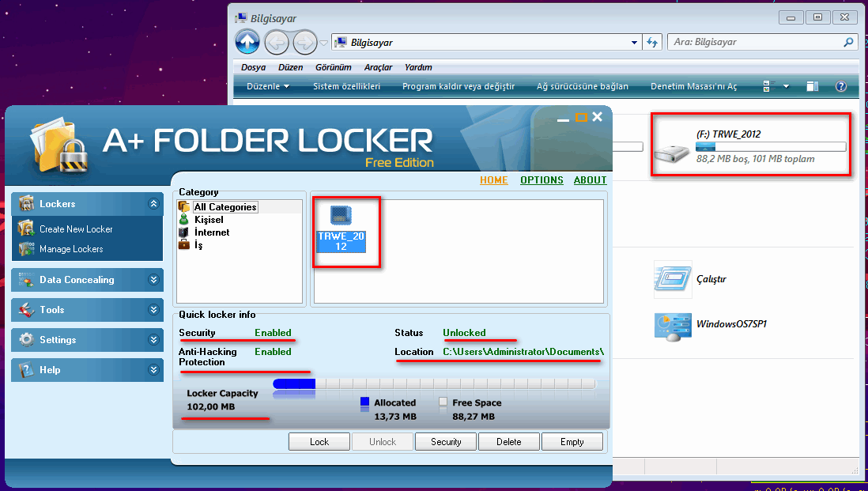Click the forward arrow in Bilgisayar window
Viewport: 868px width, 491px height.
coord(305,43)
